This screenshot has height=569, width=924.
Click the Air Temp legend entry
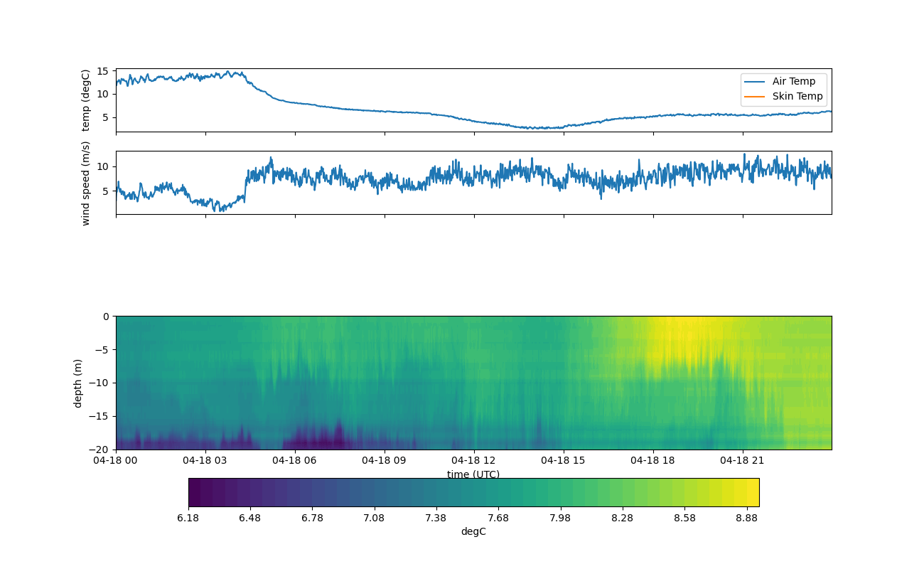[794, 81]
